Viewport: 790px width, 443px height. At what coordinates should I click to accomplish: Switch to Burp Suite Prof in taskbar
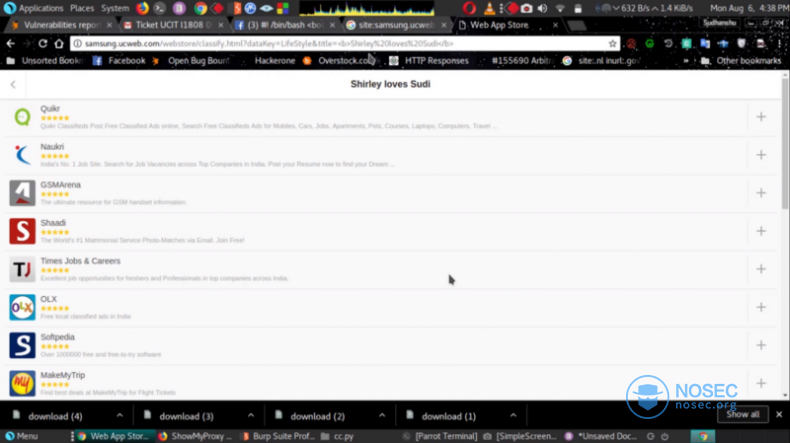click(x=278, y=436)
